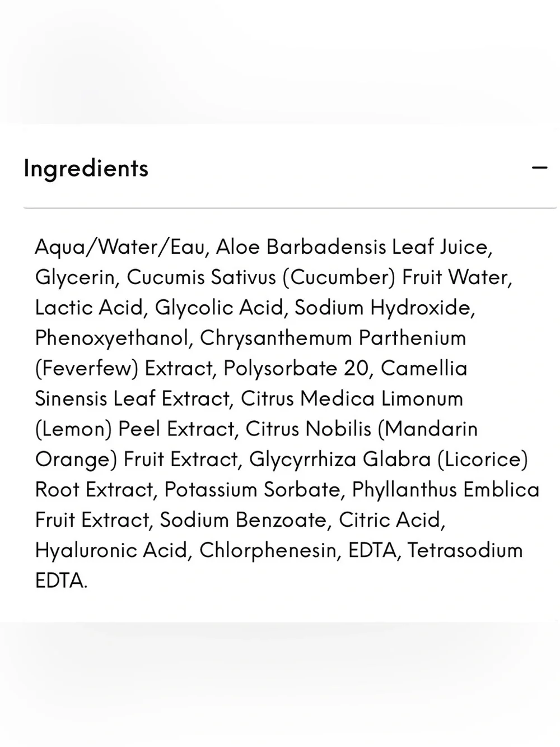
Task: Click Citrus Nobilis ingredient text
Action: tap(309, 429)
